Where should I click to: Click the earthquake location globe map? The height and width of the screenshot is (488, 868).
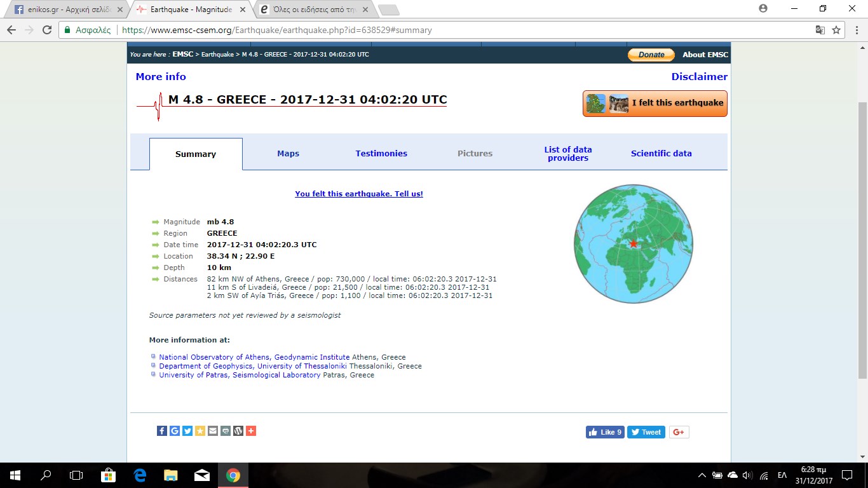click(x=634, y=244)
